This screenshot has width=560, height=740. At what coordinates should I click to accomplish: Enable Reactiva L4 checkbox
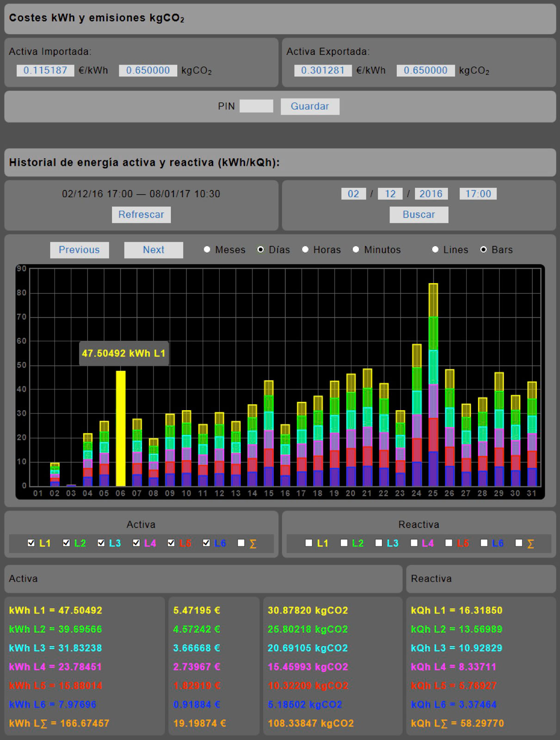(x=414, y=543)
